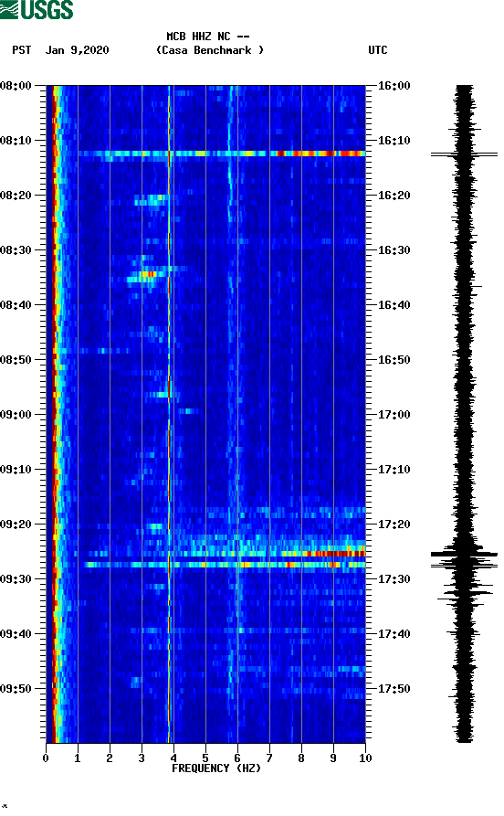Click the 'FREQUENCY (HZ)' axis label
Screen dimensions: 504x816
point(216,768)
